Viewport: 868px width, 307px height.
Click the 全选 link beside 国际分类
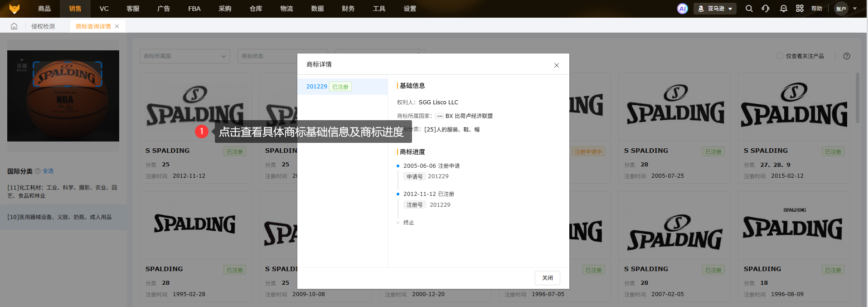pos(48,171)
